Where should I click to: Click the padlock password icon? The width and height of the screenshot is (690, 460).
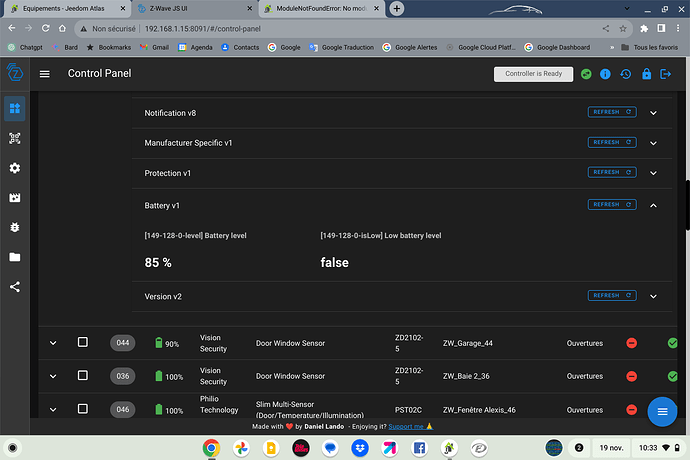point(646,74)
